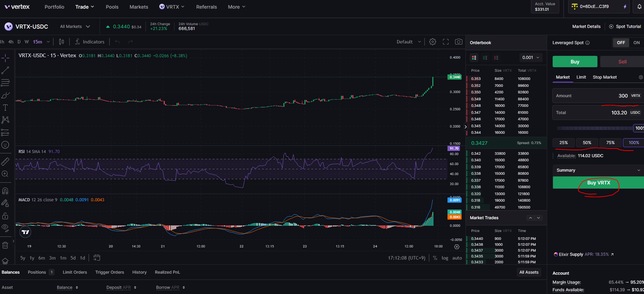
Task: Toggle log scale on chart
Action: [445, 258]
